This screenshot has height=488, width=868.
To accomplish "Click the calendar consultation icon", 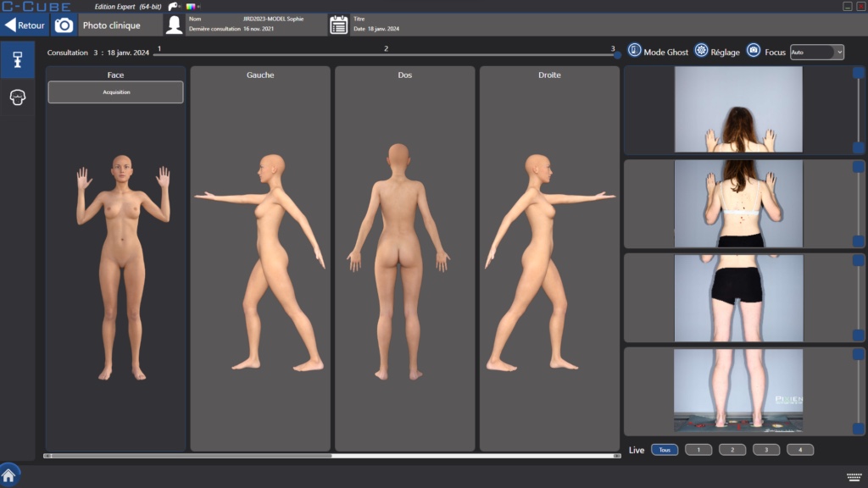I will [x=339, y=25].
